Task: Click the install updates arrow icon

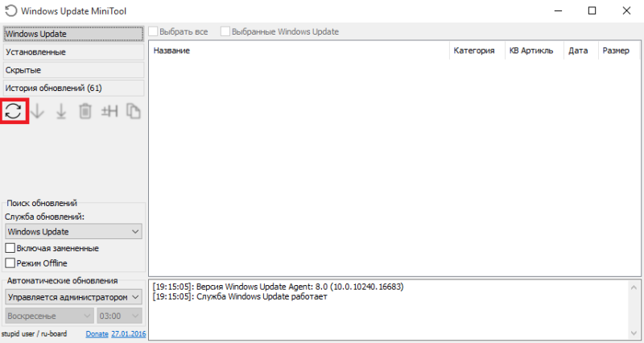Action: pos(61,111)
